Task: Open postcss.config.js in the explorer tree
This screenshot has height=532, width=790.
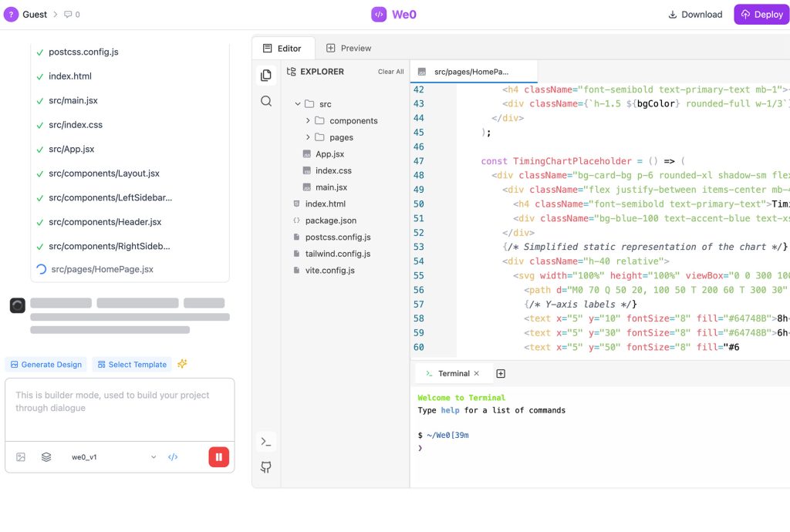Action: pyautogui.click(x=338, y=237)
